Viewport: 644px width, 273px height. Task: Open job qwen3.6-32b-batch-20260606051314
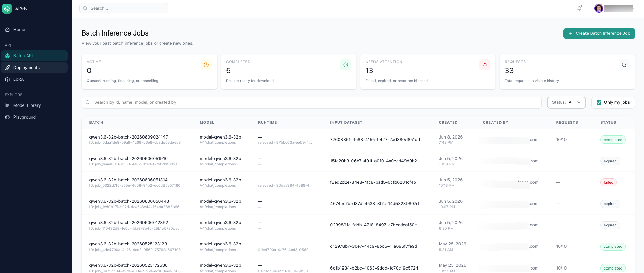128,180
